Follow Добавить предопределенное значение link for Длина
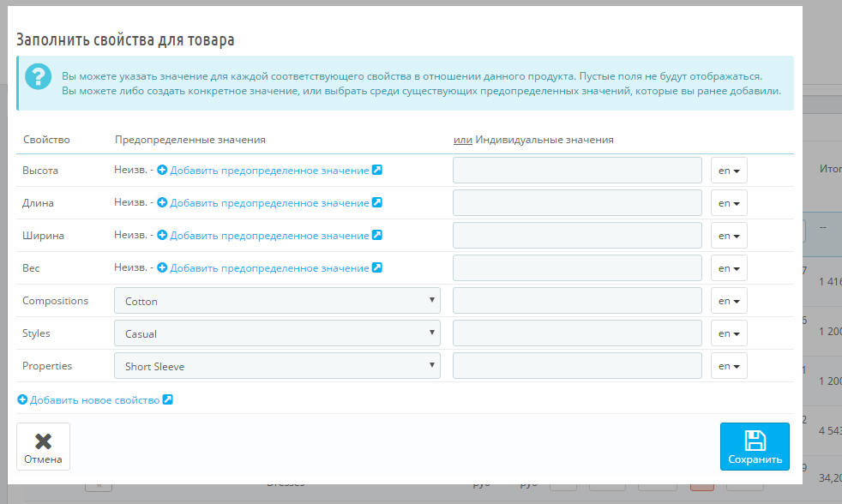This screenshot has height=504, width=842. pyautogui.click(x=269, y=203)
